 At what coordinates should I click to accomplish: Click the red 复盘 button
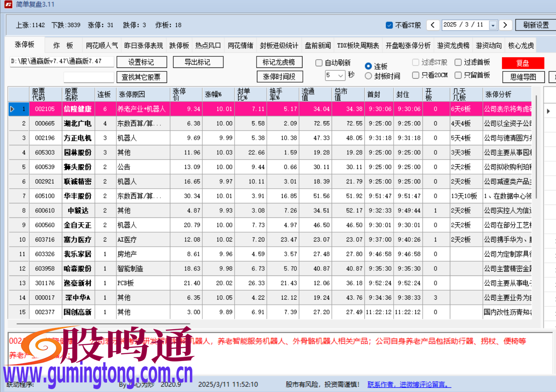coord(523,63)
